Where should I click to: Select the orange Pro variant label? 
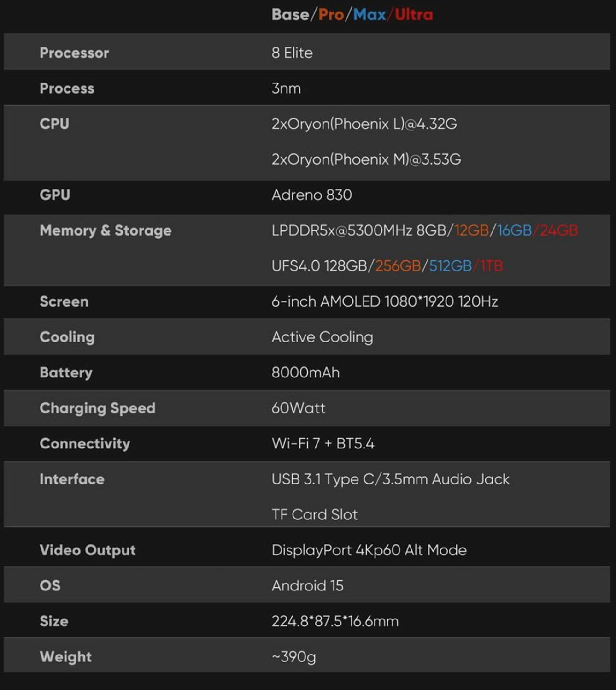point(331,15)
